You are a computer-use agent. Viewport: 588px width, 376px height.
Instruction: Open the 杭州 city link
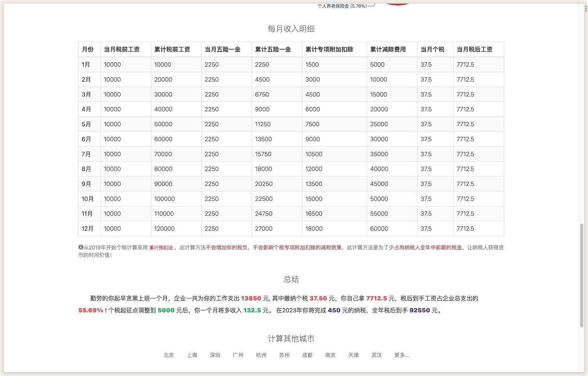click(261, 355)
